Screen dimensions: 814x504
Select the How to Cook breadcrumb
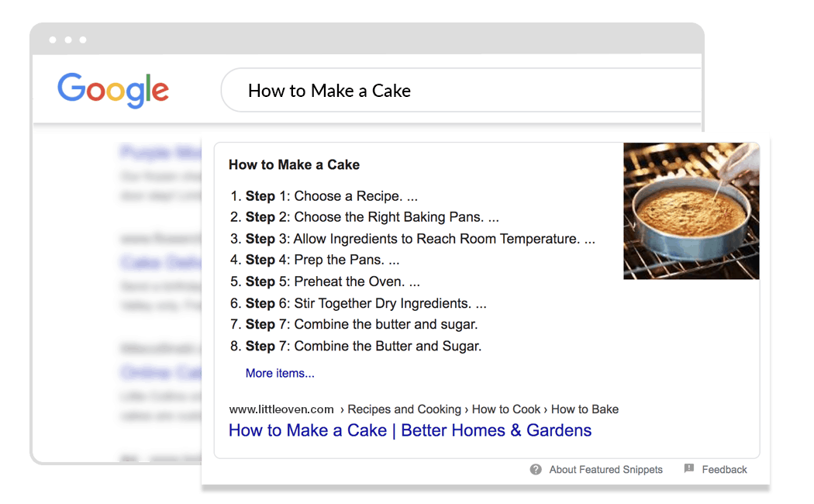(x=506, y=409)
